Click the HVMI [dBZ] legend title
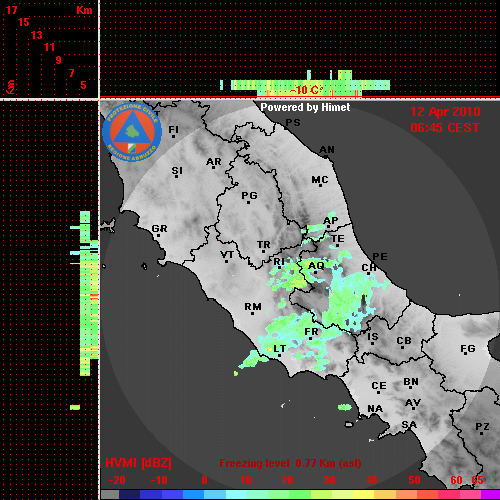The height and width of the screenshot is (500, 500). [x=138, y=463]
